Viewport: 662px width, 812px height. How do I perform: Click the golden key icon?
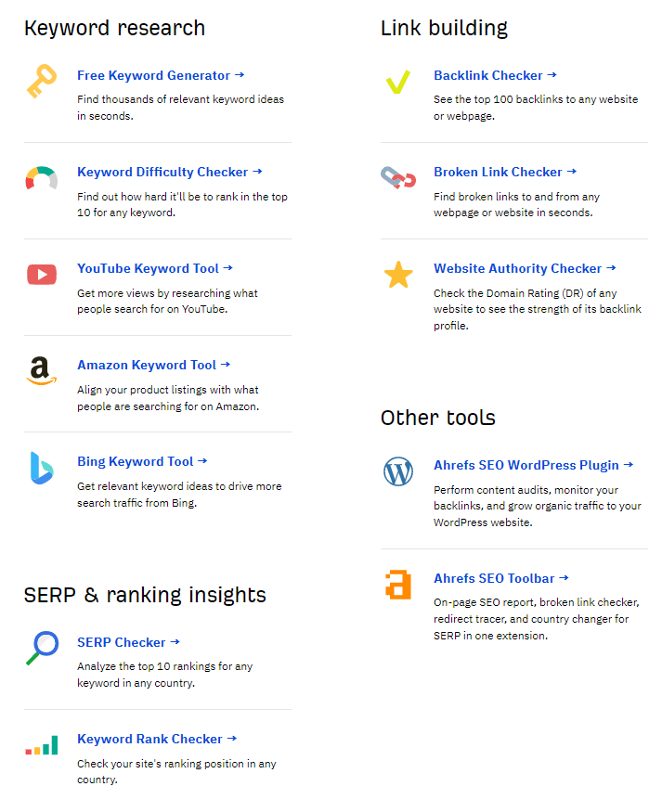(x=42, y=82)
